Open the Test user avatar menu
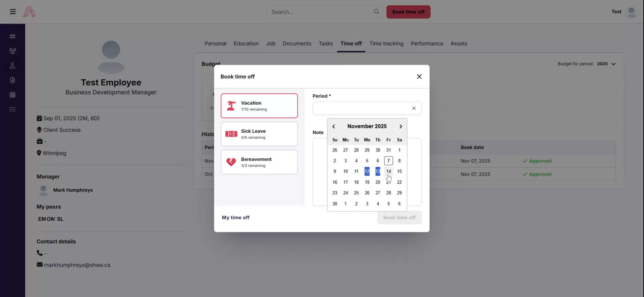 click(631, 12)
